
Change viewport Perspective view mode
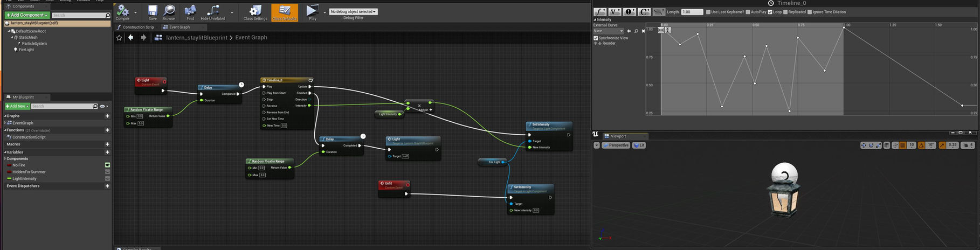tap(616, 145)
